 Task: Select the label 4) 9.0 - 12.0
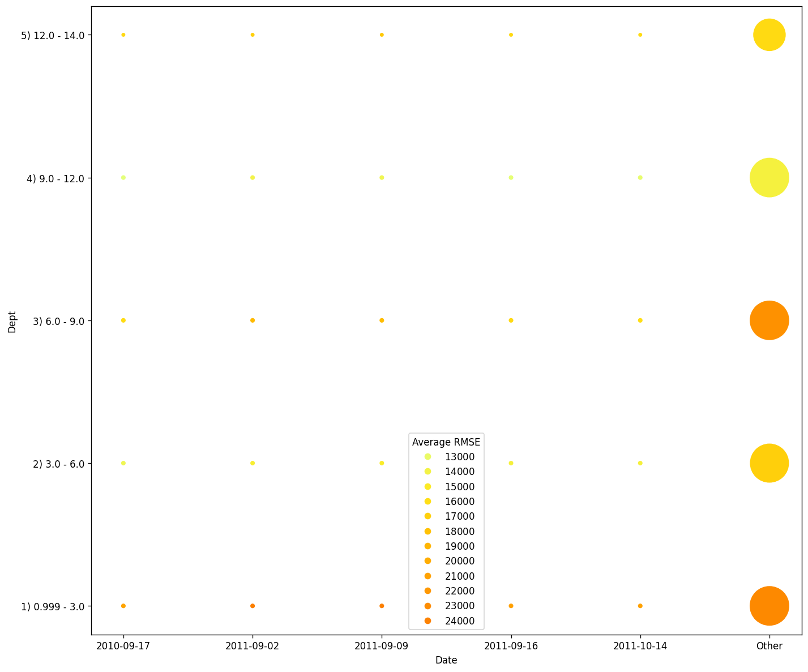[55, 177]
